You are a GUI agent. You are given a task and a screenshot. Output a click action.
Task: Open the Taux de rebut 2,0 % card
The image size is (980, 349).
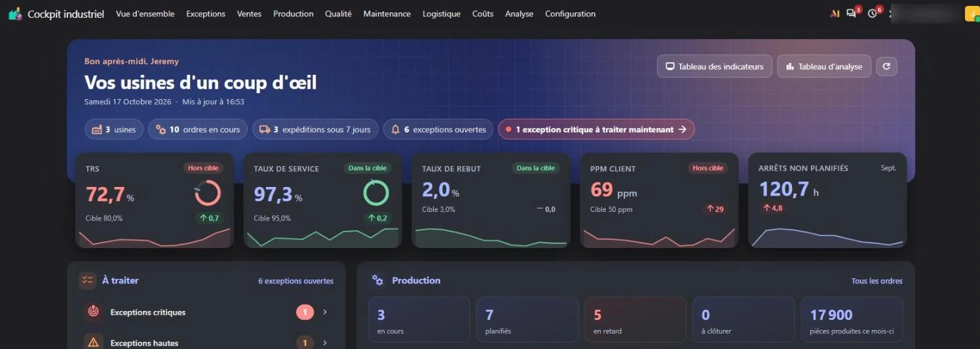point(491,200)
